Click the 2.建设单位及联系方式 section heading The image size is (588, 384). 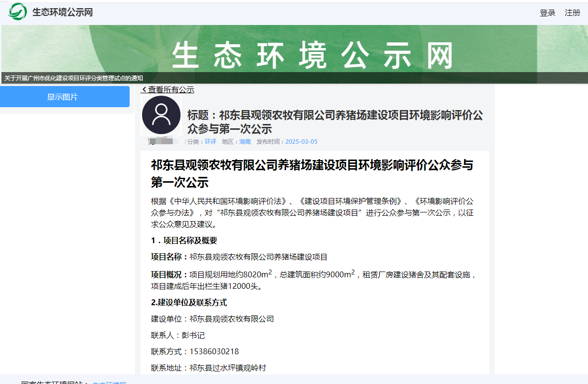(x=189, y=302)
